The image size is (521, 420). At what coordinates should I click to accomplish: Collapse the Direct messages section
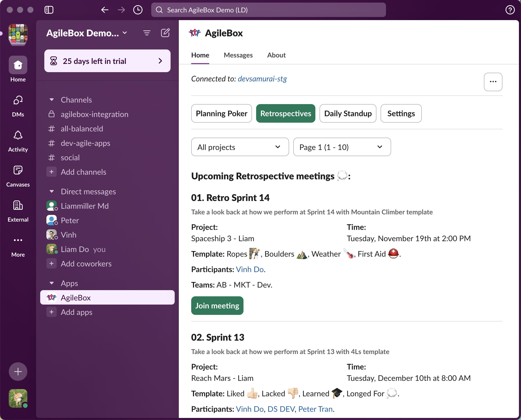[x=52, y=191]
